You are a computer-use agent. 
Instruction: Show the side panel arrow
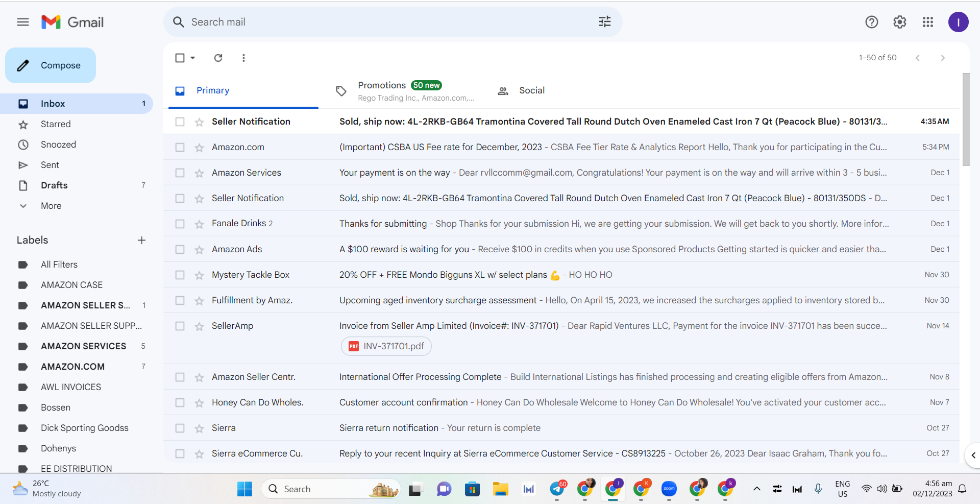click(973, 455)
